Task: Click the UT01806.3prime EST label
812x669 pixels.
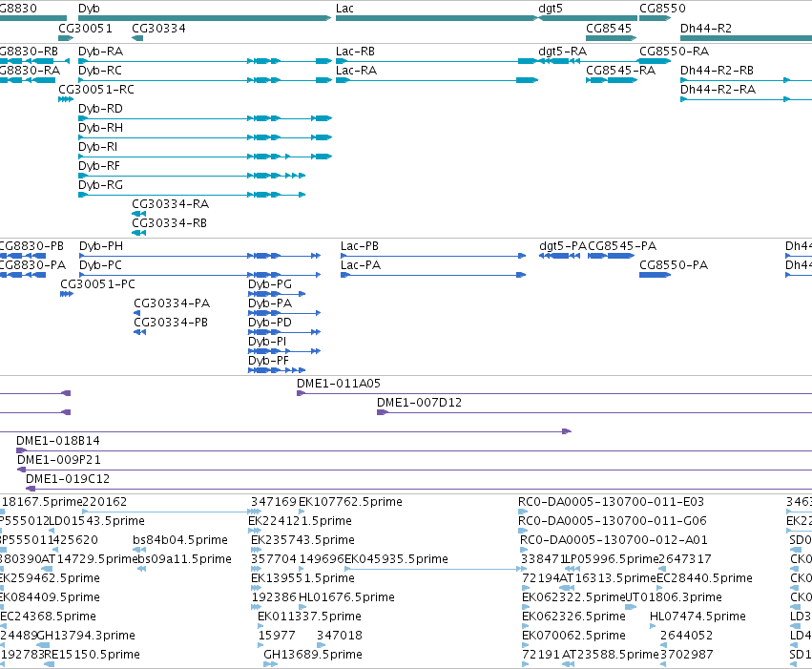Action: [x=674, y=597]
